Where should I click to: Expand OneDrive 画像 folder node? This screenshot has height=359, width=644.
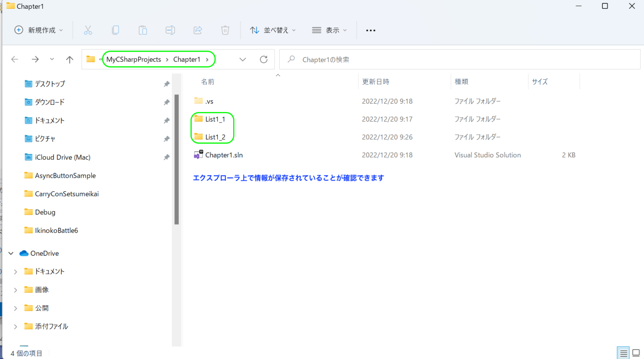point(16,290)
